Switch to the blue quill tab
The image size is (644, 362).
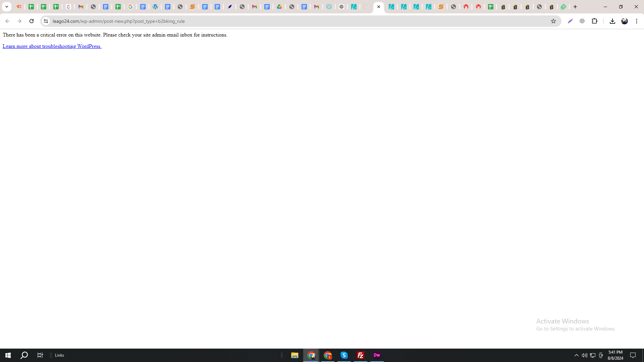click(x=230, y=7)
